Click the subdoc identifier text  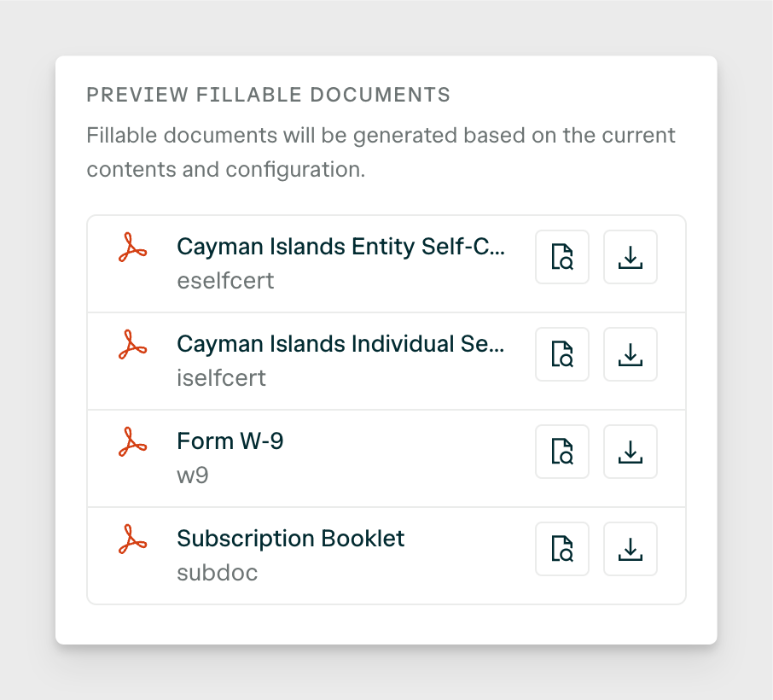218,573
